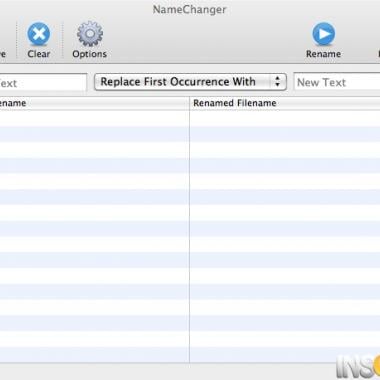Click the original filename column header

94,103
